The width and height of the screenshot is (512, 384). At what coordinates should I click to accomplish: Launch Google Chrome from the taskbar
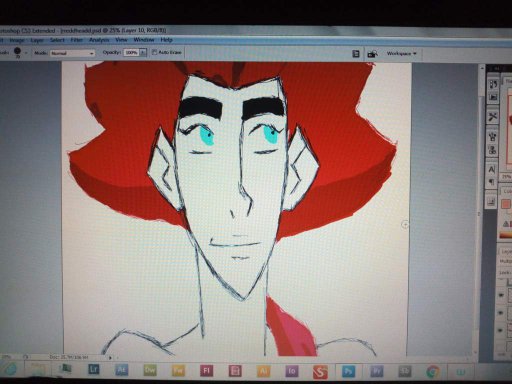[433, 371]
